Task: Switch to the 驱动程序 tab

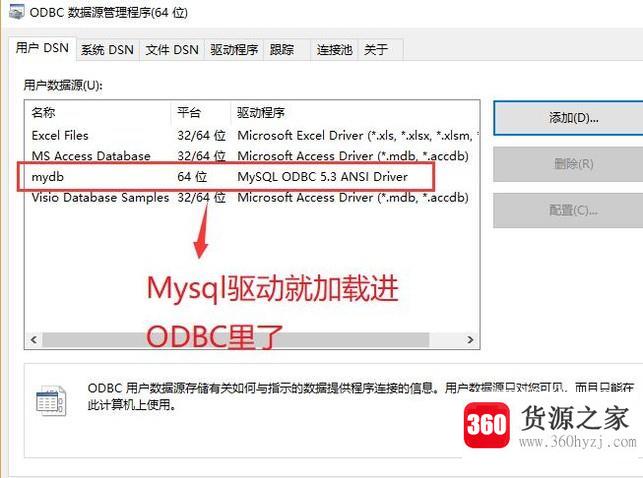Action: (x=234, y=50)
